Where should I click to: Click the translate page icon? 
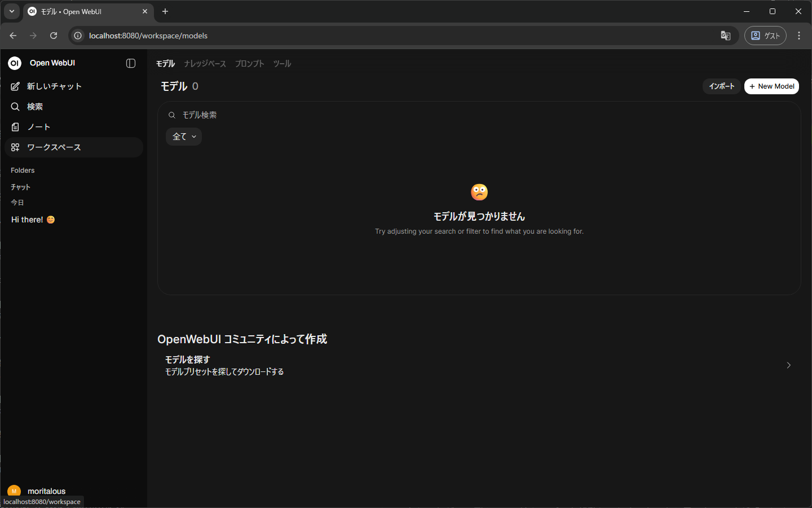726,36
